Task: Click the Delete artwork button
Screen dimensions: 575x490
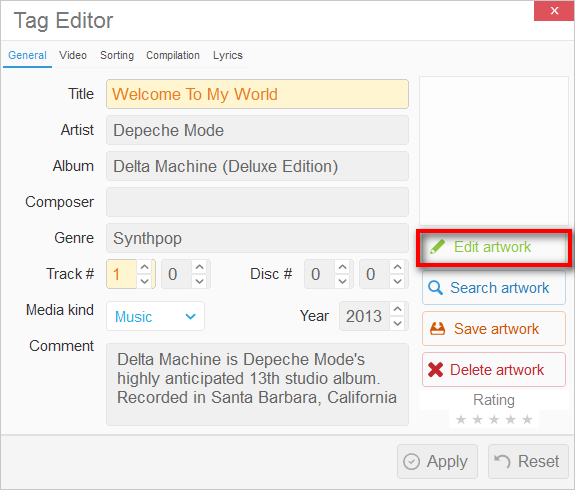Action: pyautogui.click(x=494, y=370)
